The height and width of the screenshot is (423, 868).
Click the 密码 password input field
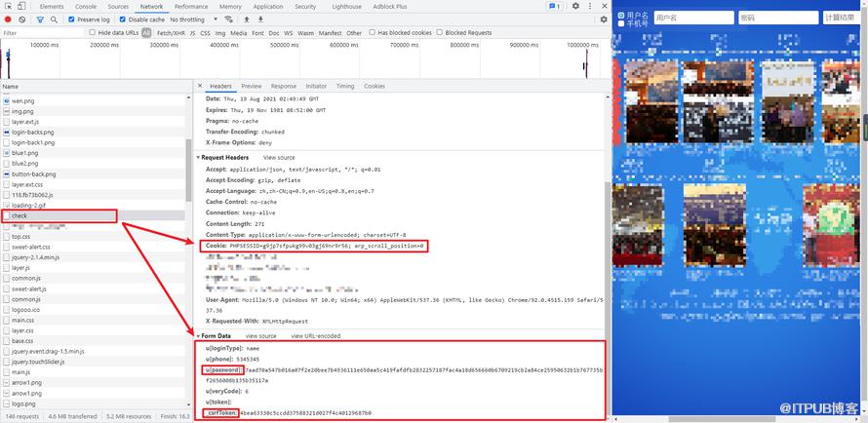tap(778, 18)
